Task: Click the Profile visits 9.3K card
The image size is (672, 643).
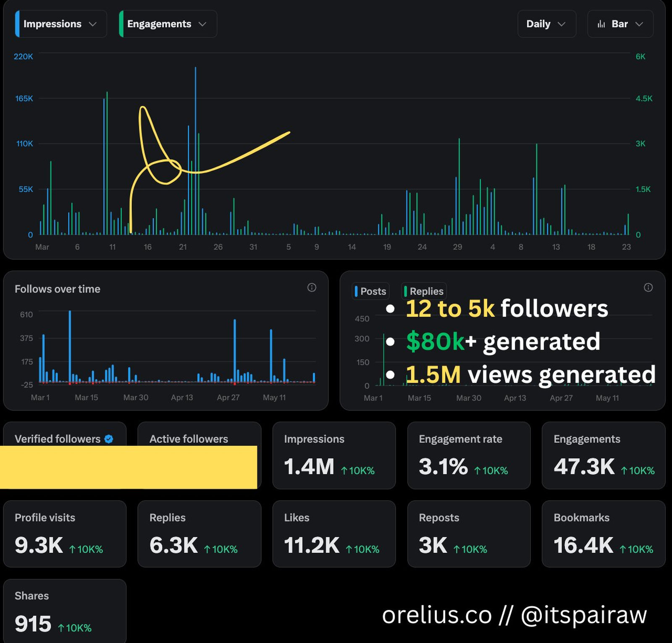Action: (65, 534)
